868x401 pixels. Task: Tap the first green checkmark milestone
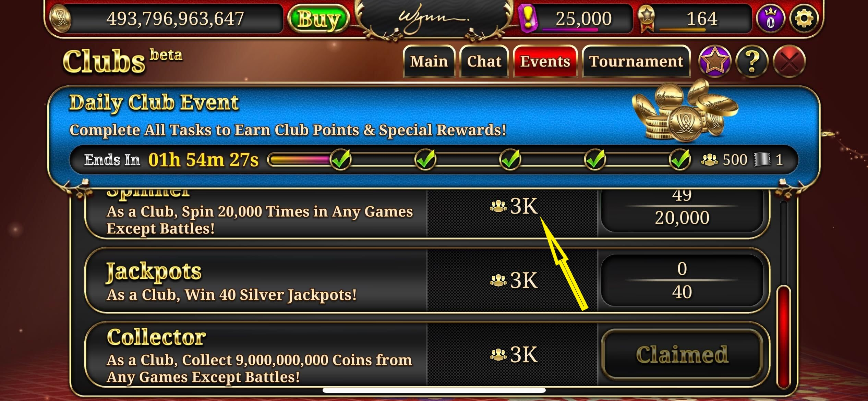(341, 159)
